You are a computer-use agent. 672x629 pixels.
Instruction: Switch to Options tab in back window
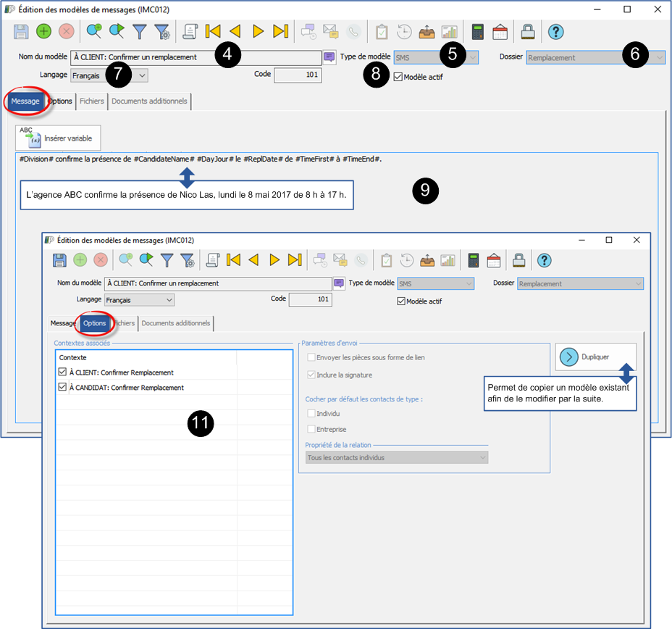pyautogui.click(x=60, y=101)
